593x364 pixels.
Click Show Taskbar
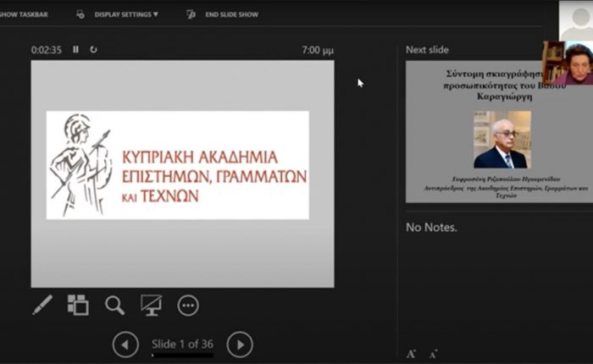tap(24, 14)
